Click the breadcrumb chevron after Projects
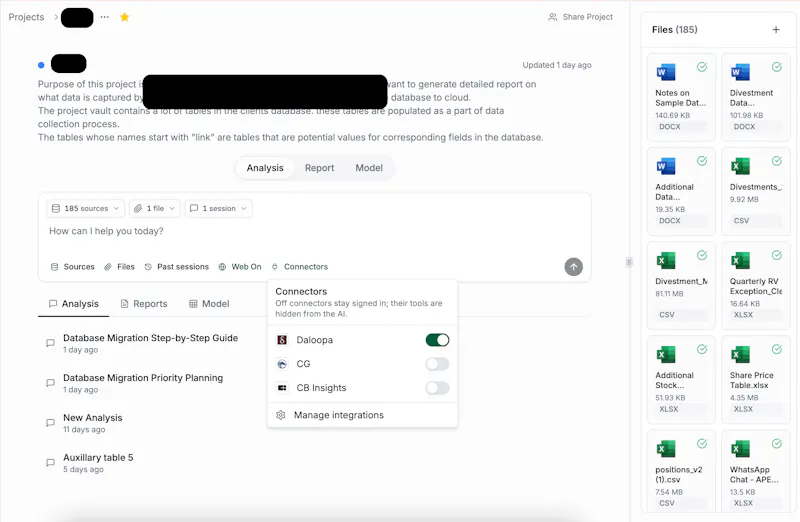The height and width of the screenshot is (522, 800). coord(56,17)
